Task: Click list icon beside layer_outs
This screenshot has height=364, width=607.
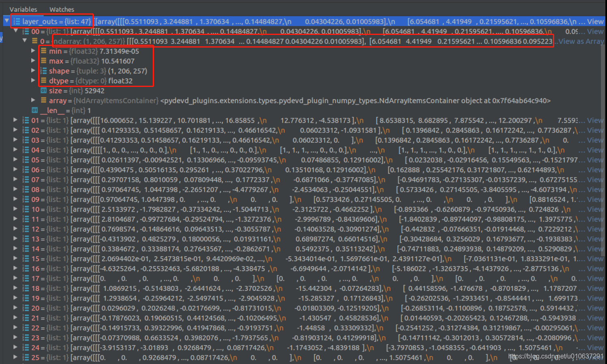Action: pyautogui.click(x=17, y=21)
